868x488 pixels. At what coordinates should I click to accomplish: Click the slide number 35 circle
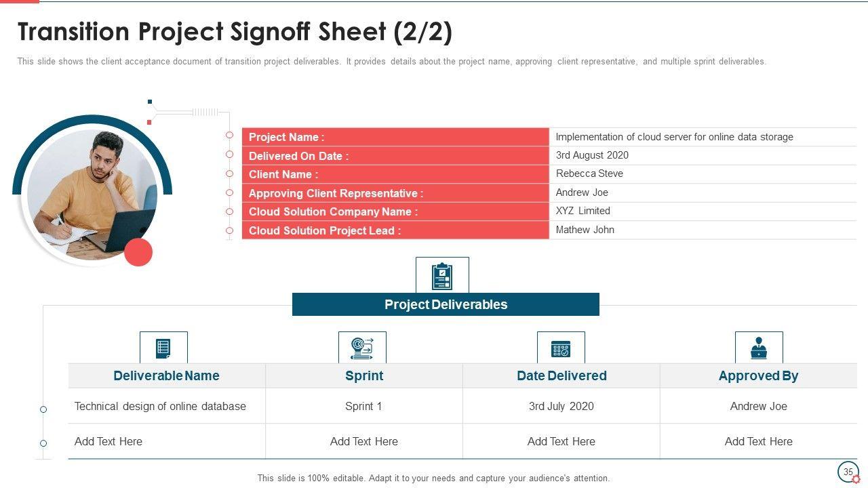[x=847, y=472]
